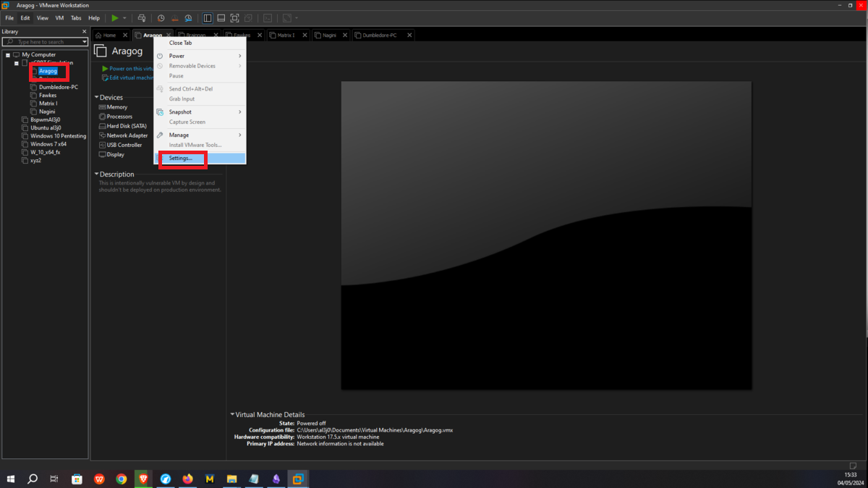Collapse the Devices section

click(x=96, y=97)
